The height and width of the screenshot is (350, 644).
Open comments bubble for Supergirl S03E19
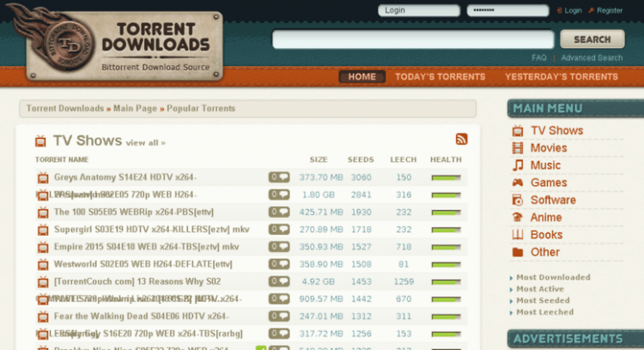(x=279, y=229)
